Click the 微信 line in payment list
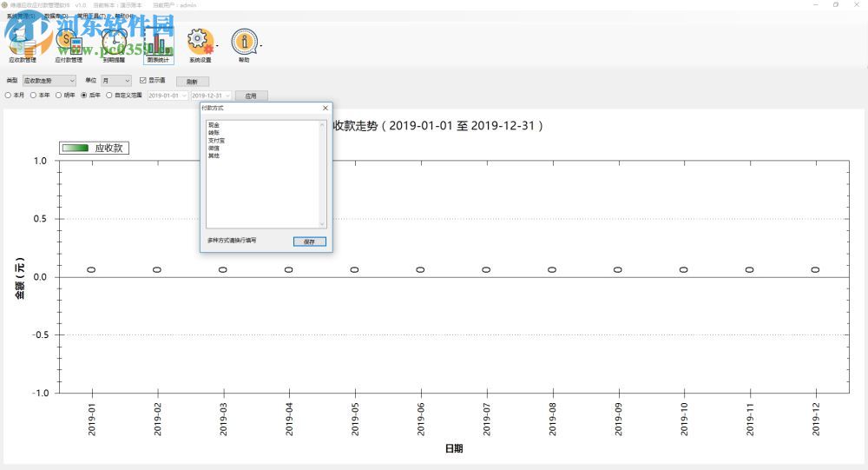Image resolution: width=868 pixels, height=470 pixels. click(x=214, y=149)
